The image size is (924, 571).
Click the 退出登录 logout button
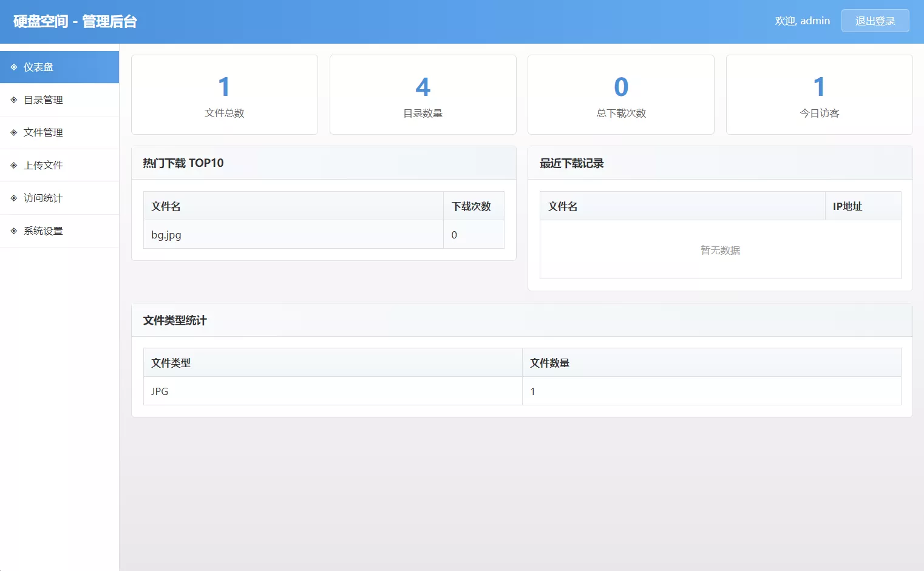875,21
